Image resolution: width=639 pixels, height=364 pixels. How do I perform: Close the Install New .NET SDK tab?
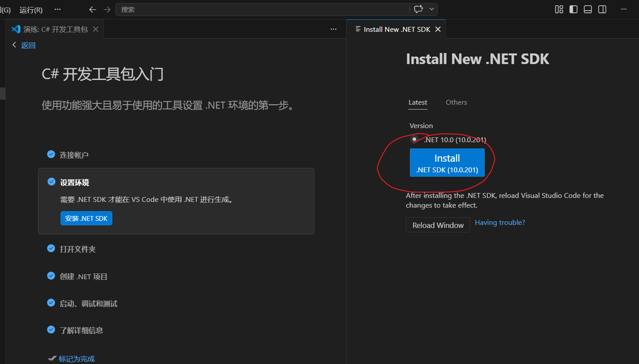(x=438, y=29)
